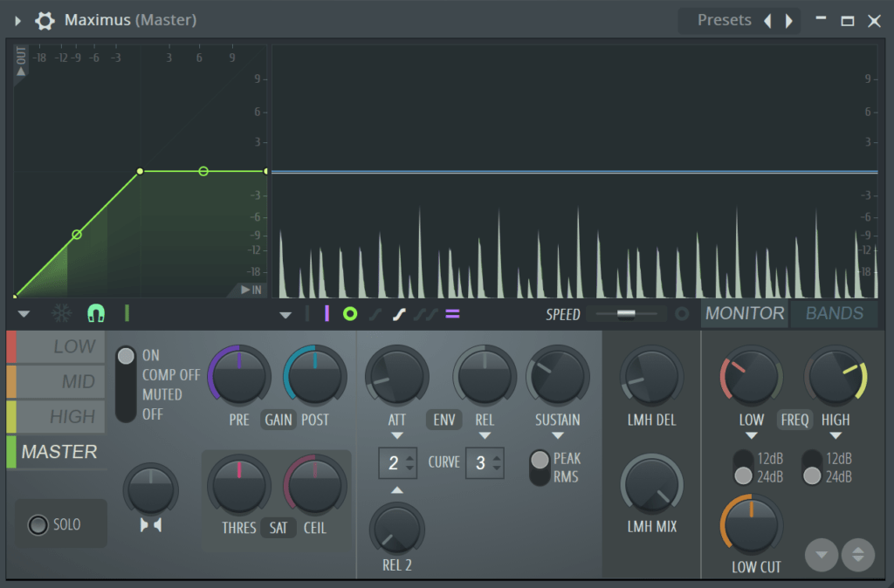This screenshot has width=894, height=588.
Task: Expand the plugin menu arrow beside gear
Action: [x=17, y=21]
